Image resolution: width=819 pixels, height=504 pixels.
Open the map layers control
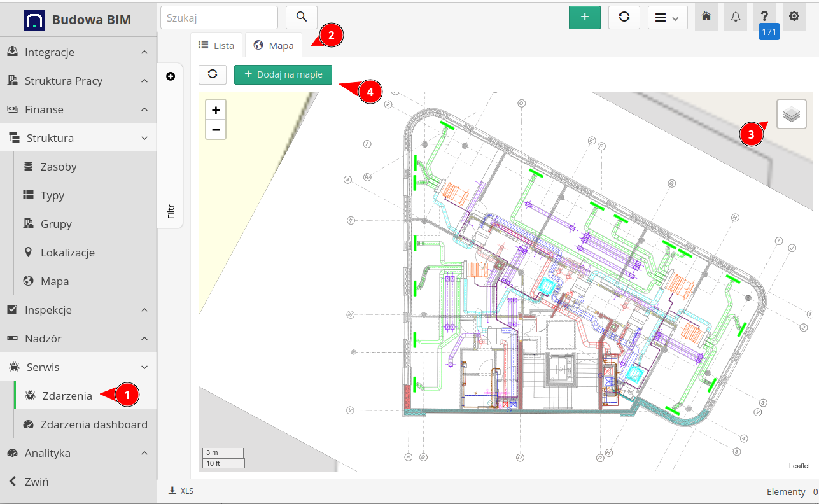791,115
